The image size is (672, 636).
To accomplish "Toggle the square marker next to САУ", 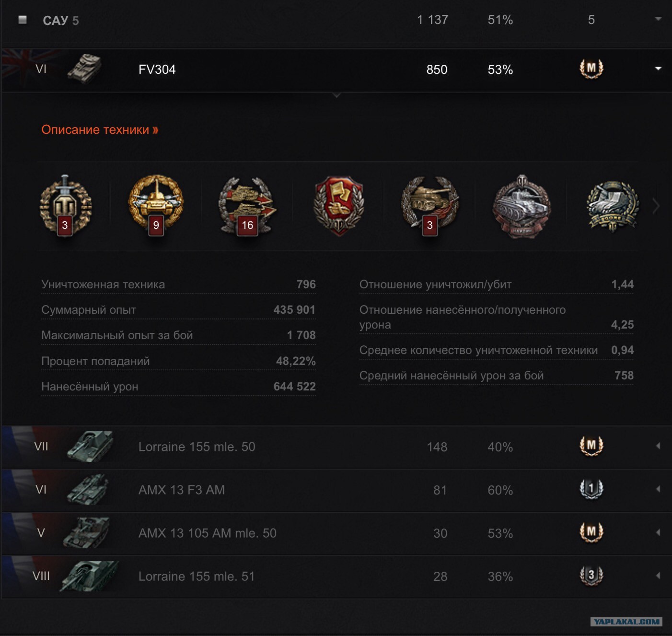I will tap(23, 20).
